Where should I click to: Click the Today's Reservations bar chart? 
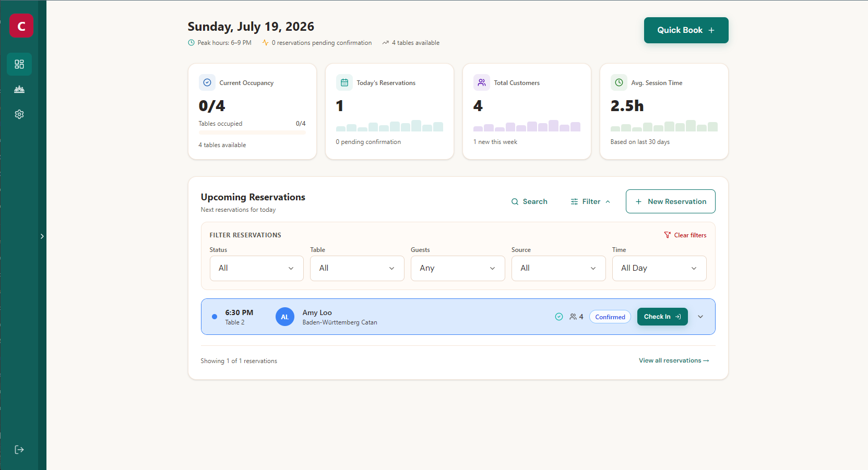click(389, 126)
